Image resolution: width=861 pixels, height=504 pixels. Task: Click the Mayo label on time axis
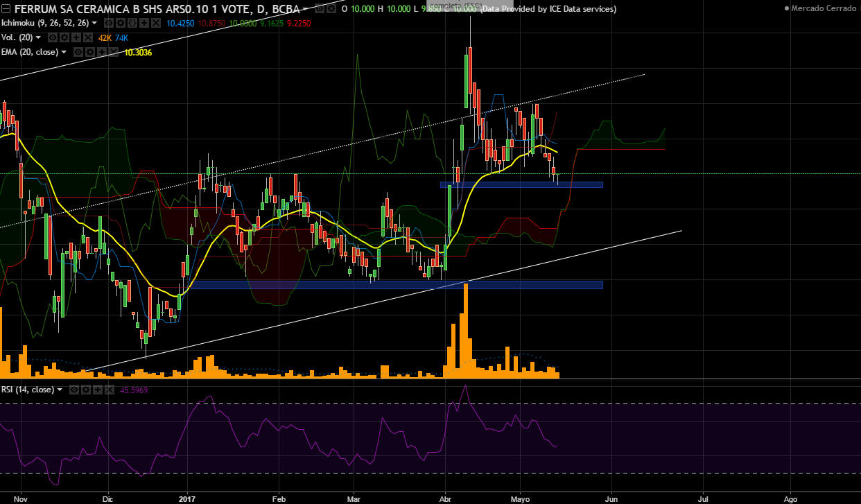click(x=521, y=498)
